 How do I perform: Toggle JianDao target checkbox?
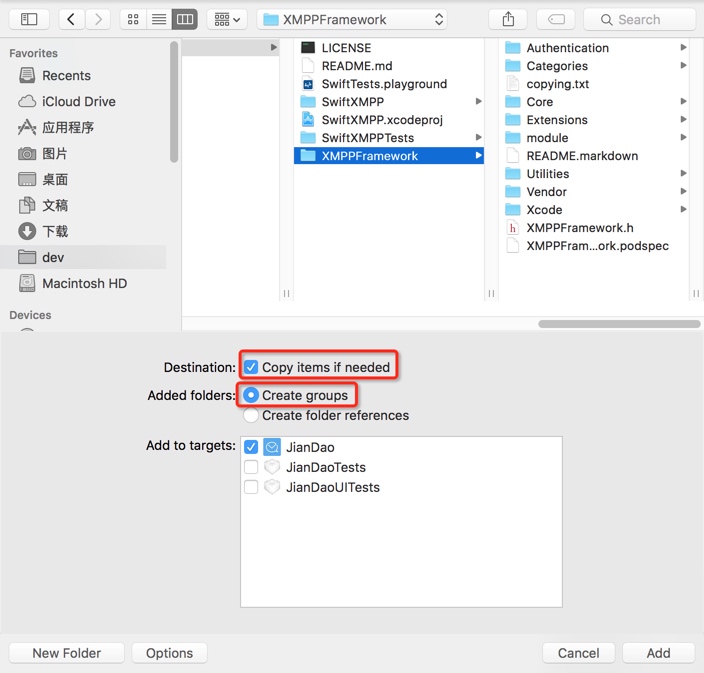point(251,447)
